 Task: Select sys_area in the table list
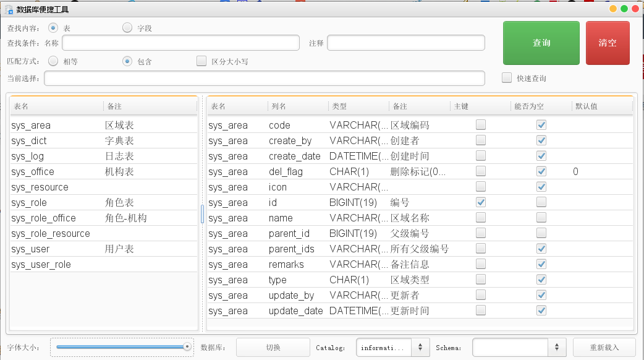(x=104, y=126)
